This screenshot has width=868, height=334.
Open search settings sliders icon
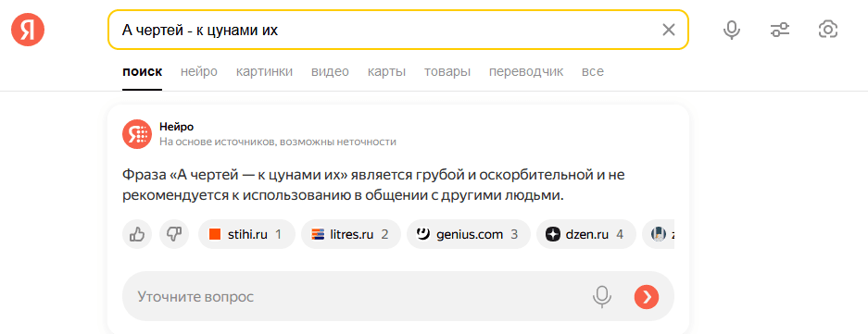(x=780, y=30)
